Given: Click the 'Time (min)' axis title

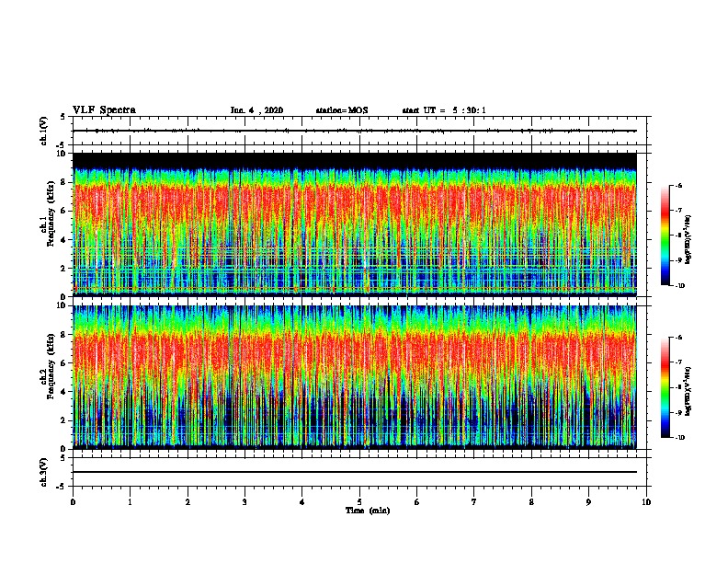Looking at the screenshot, I should pos(368,511).
